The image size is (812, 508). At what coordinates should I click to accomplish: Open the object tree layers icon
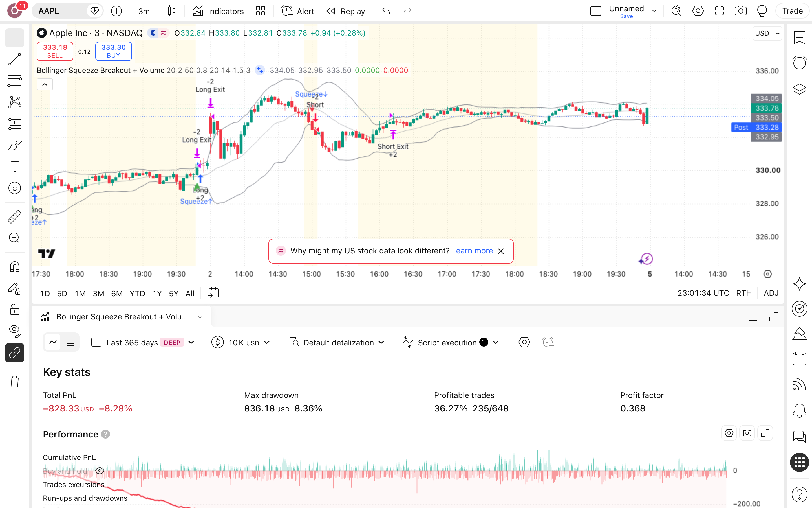tap(800, 89)
